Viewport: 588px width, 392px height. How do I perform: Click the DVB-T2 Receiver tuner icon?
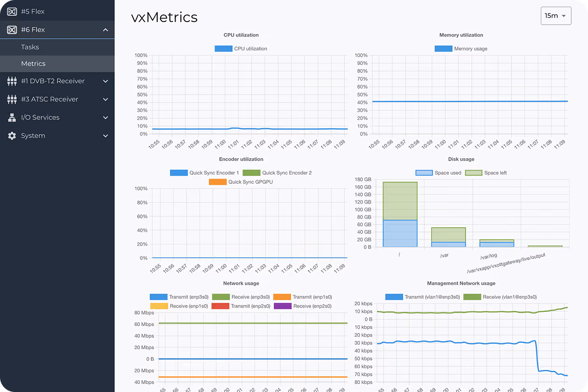pos(12,81)
